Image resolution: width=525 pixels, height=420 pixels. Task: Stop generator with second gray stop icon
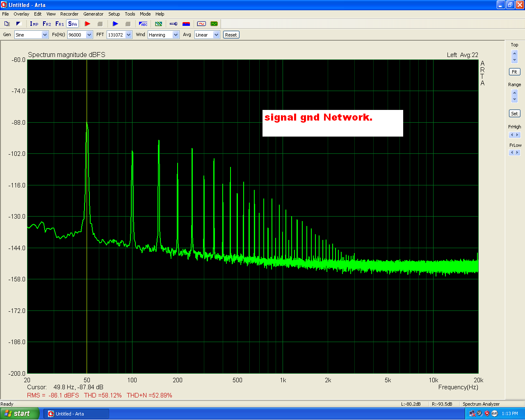pyautogui.click(x=128, y=24)
